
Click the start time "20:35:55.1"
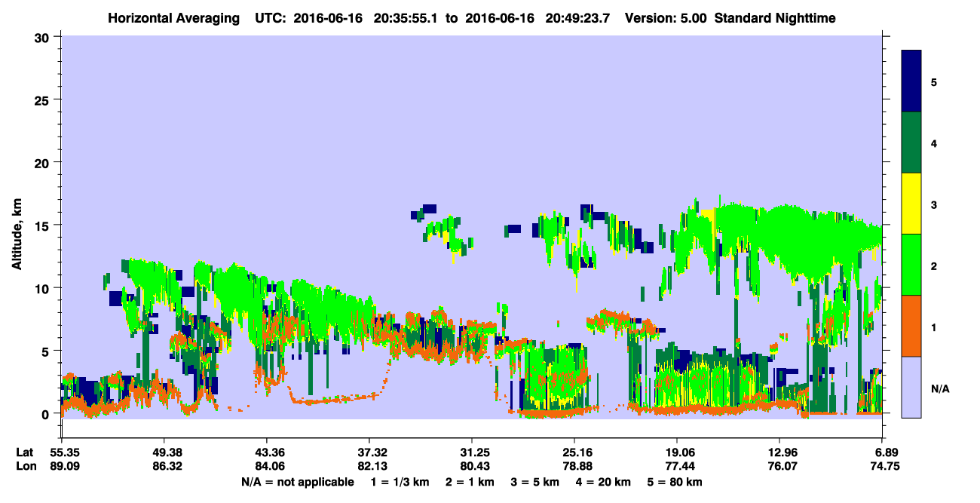[407, 17]
